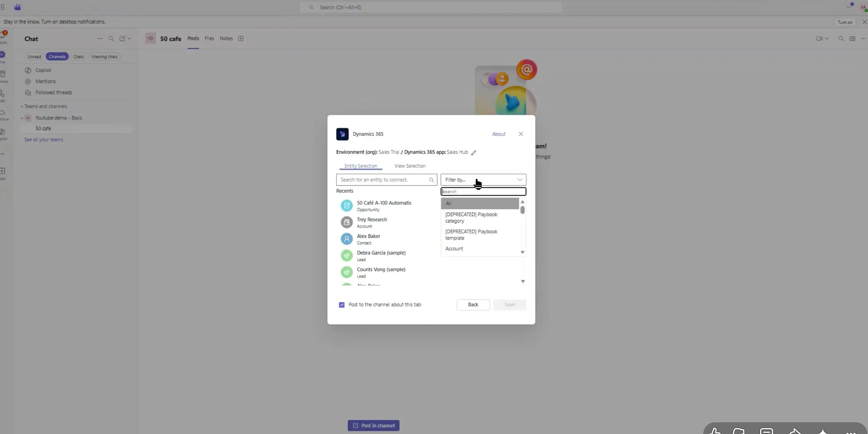Open the Posts tab
Image resolution: width=868 pixels, height=434 pixels.
click(193, 38)
